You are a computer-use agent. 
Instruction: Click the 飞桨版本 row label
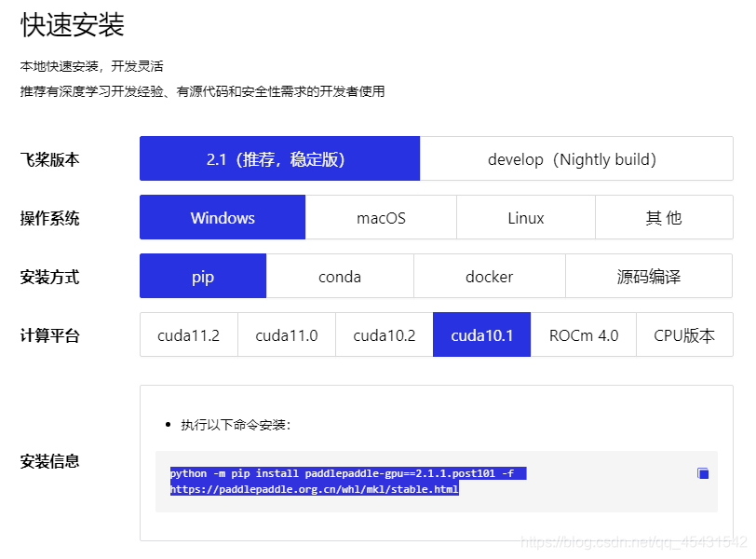tap(49, 159)
